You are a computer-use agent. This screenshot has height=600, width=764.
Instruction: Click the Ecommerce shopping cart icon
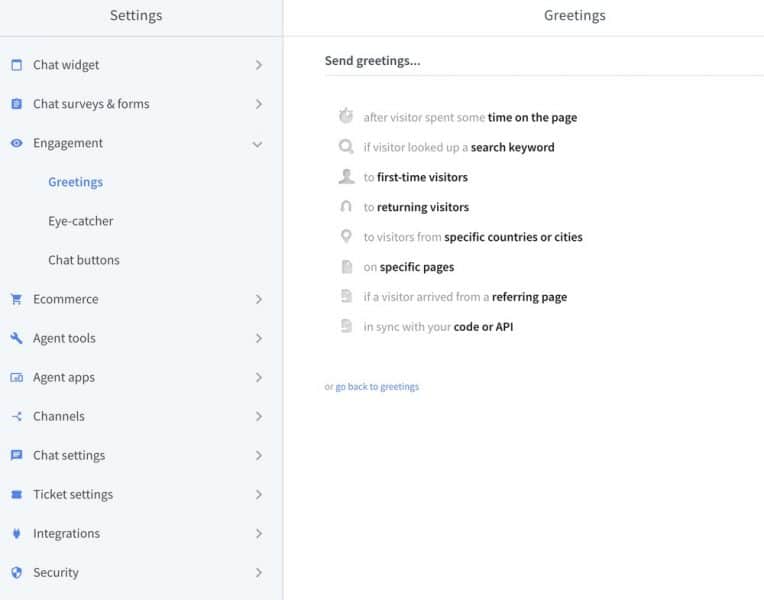[x=16, y=299]
